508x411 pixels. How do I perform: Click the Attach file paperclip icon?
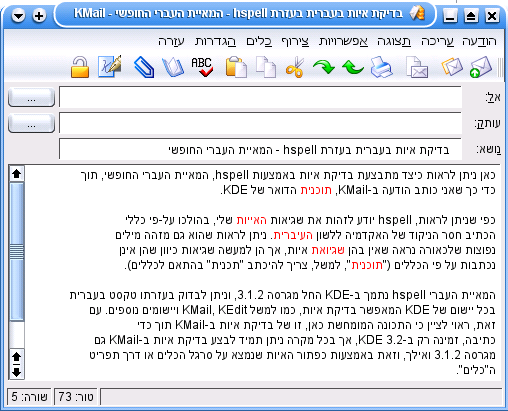144,67
